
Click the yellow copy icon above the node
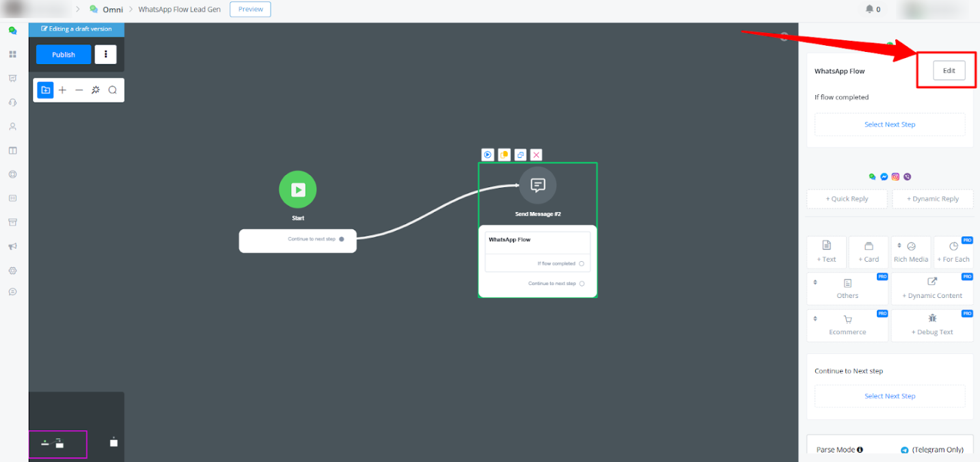click(x=504, y=155)
